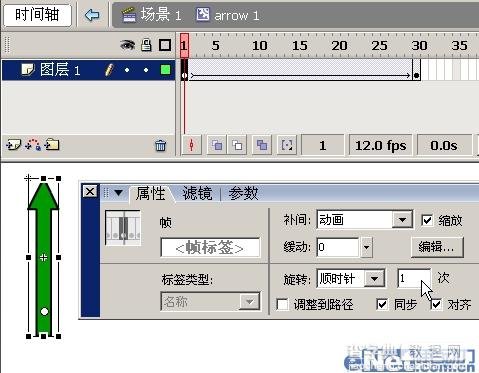Toggle 同步 checkbox
The image size is (479, 373).
click(382, 304)
